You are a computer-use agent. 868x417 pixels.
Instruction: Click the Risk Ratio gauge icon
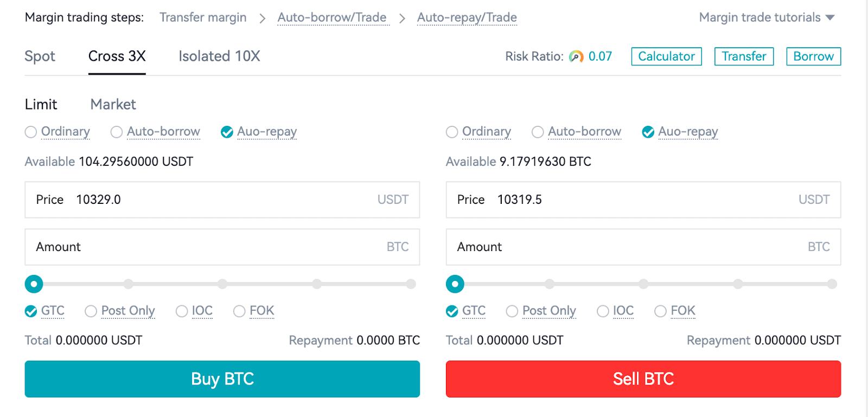pos(576,56)
